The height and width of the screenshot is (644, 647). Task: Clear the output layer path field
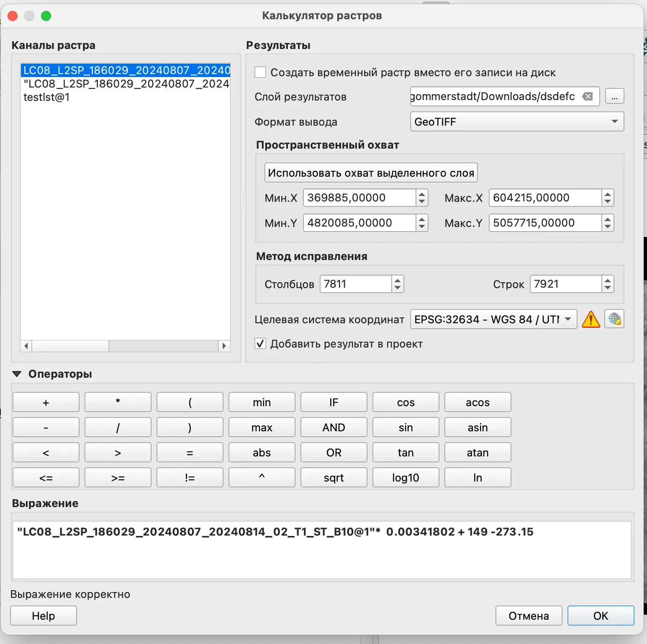click(x=588, y=96)
